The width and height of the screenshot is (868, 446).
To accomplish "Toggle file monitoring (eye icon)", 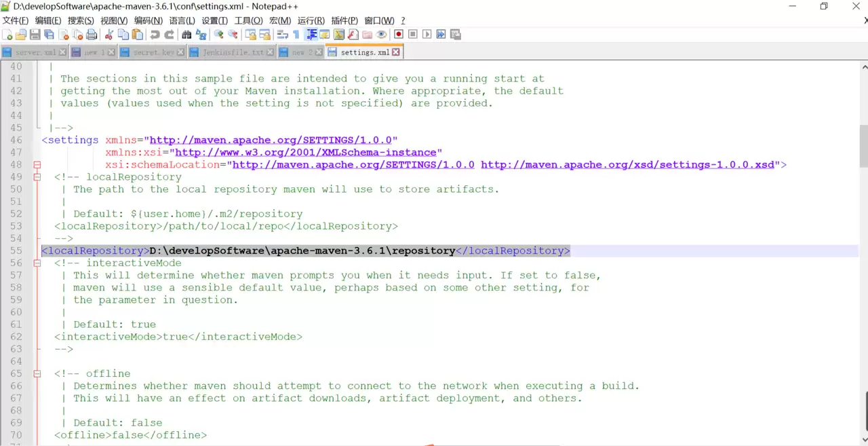I will tap(381, 35).
